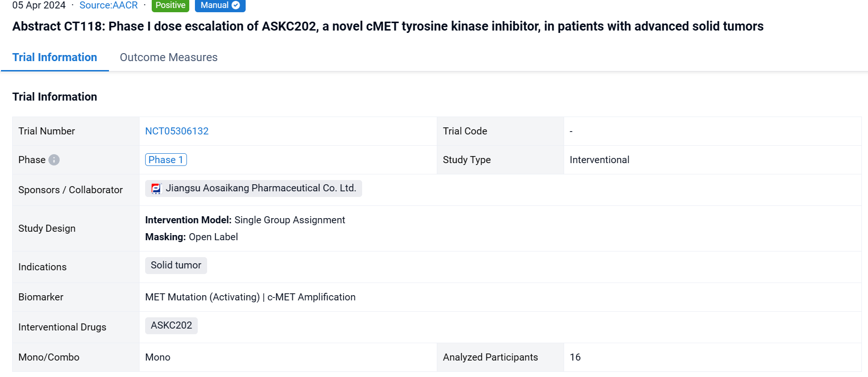Click the Solid tumor indication tag
This screenshot has width=868, height=377.
point(176,265)
